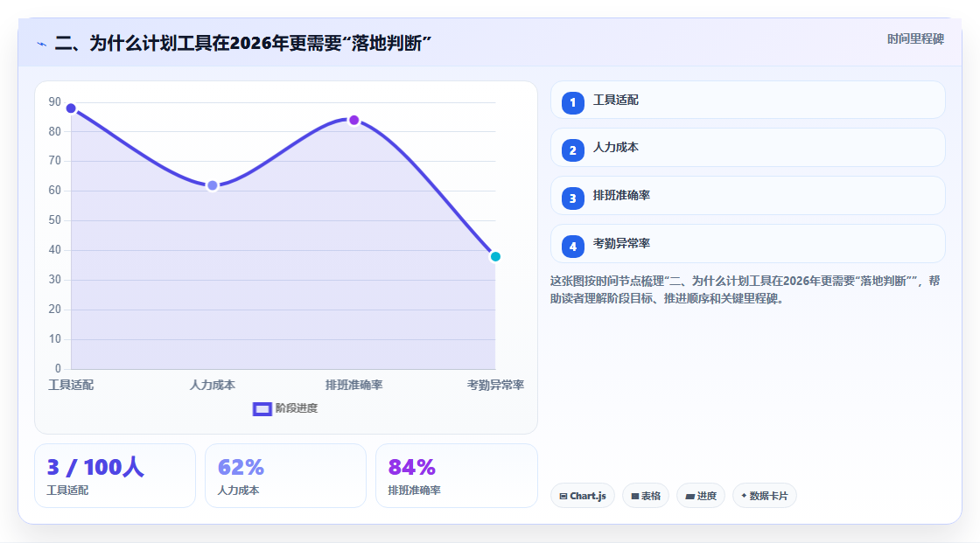The width and height of the screenshot is (980, 543).
Task: Select the 人力成本 data point on the line
Action: 213,185
